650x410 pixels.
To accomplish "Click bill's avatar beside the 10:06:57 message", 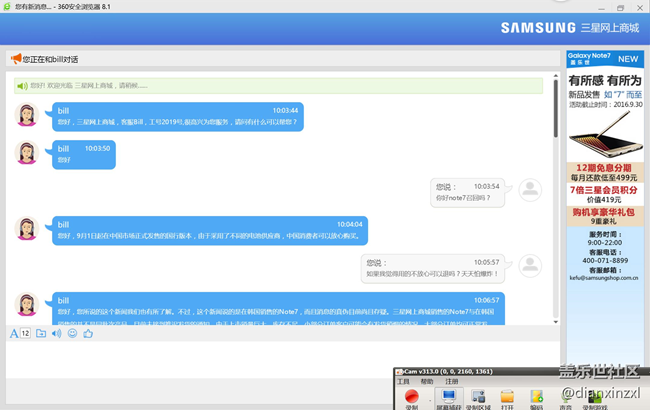I will pos(27,304).
